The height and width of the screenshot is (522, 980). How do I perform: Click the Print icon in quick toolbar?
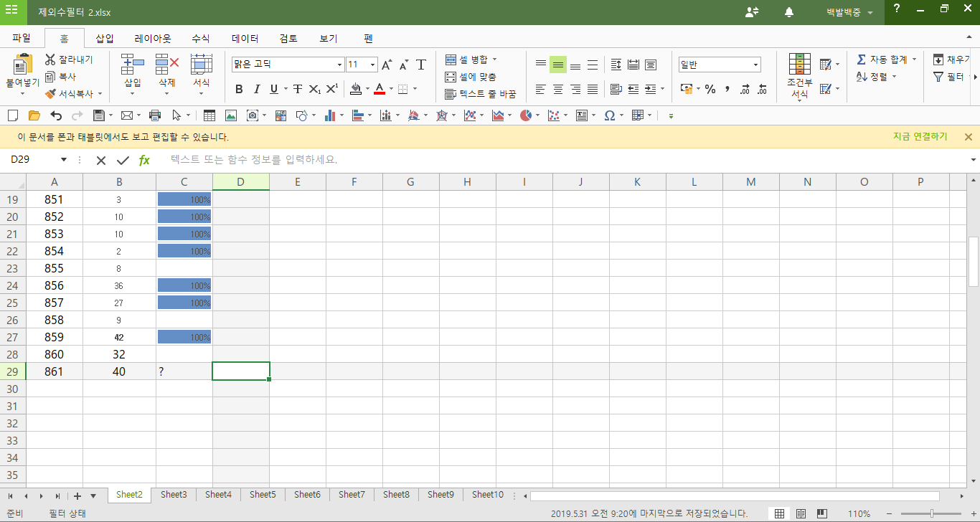click(x=154, y=115)
